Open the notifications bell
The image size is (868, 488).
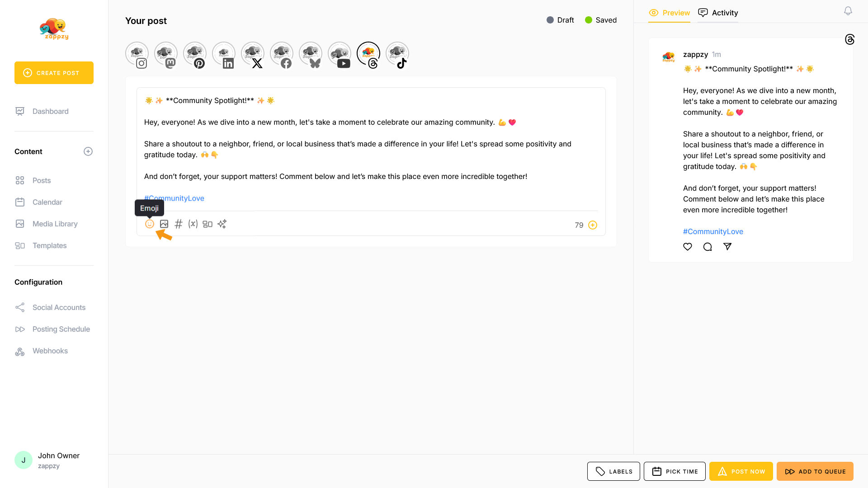click(848, 11)
